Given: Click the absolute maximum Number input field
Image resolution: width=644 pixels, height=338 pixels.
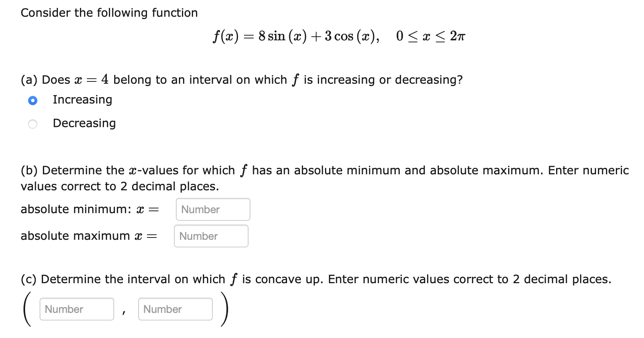Looking at the screenshot, I should [211, 236].
